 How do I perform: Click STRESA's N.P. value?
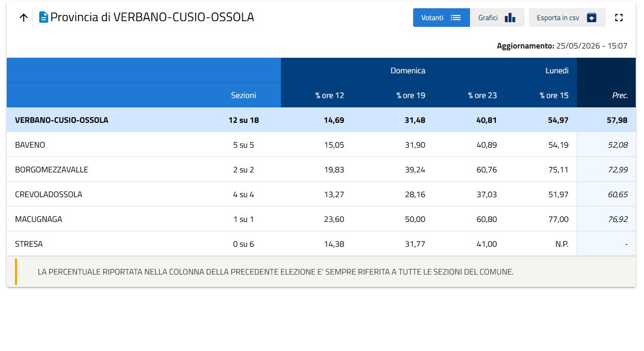(562, 244)
